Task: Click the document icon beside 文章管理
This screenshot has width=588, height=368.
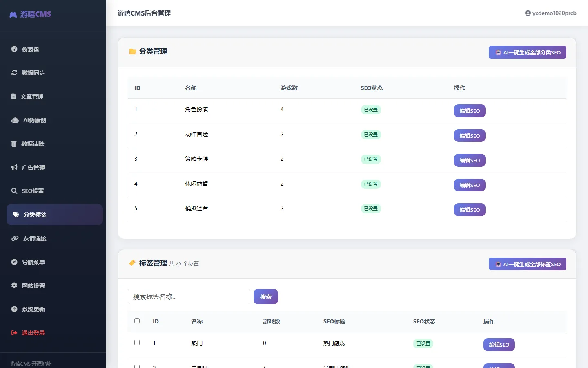Action: (13, 96)
